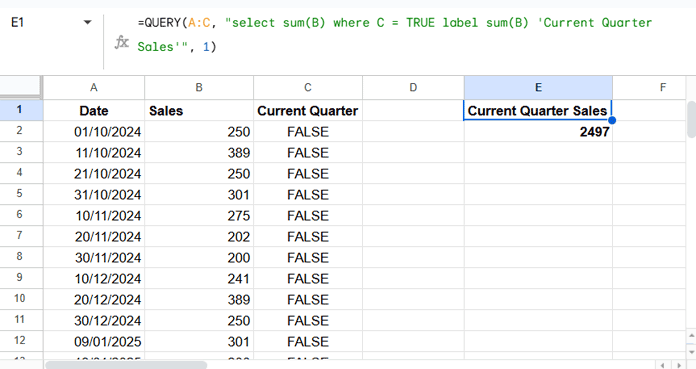This screenshot has width=696, height=369.
Task: Click the blue fill handle on E1
Action: click(x=612, y=120)
